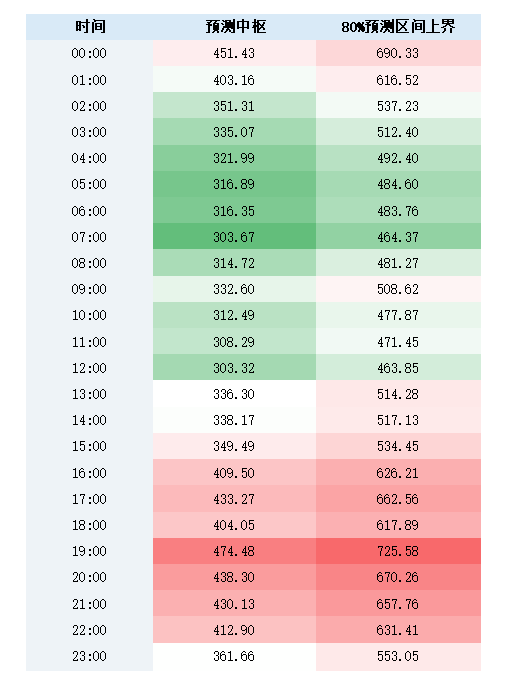Click the 16:00 row label
The image size is (506, 691).
pos(89,472)
